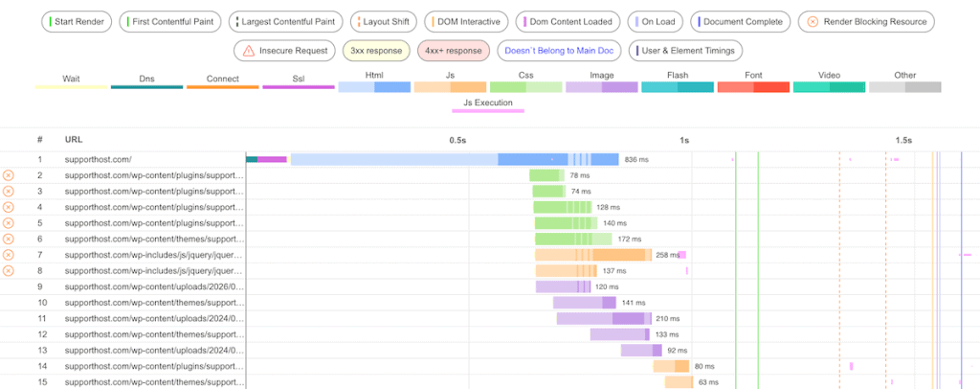Click the row 14 waterfall bar (80 ms)
This screenshot has height=389, width=980.
671,367
